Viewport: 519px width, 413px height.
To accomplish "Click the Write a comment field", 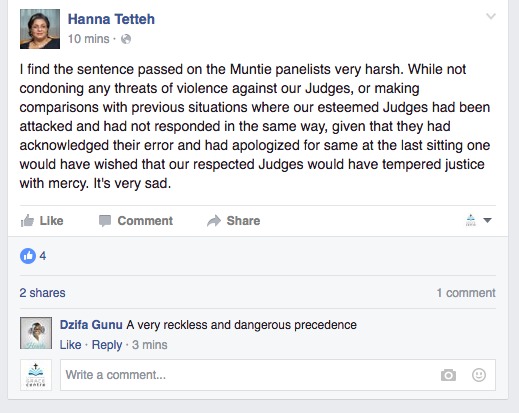I will 278,375.
